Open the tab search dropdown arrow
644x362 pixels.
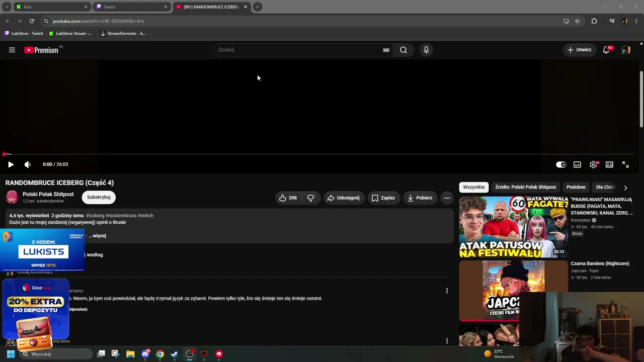[x=7, y=7]
